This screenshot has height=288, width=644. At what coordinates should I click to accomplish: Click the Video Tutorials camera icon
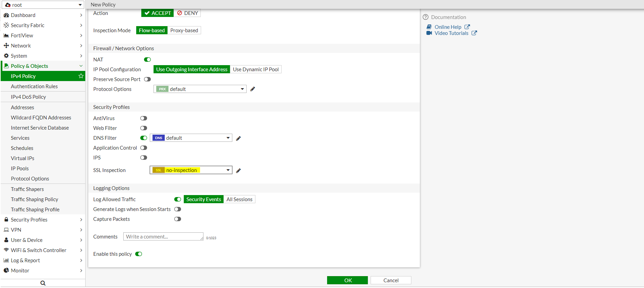click(x=429, y=33)
